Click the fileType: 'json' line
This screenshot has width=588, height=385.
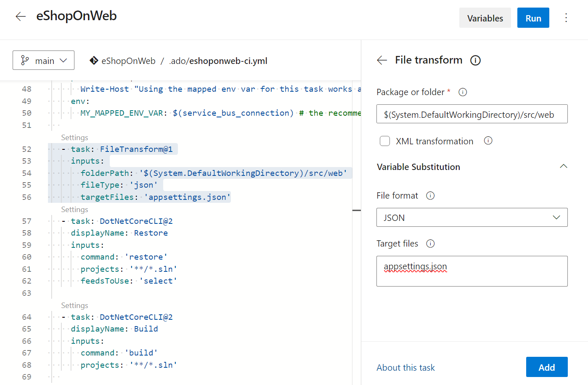[119, 185]
